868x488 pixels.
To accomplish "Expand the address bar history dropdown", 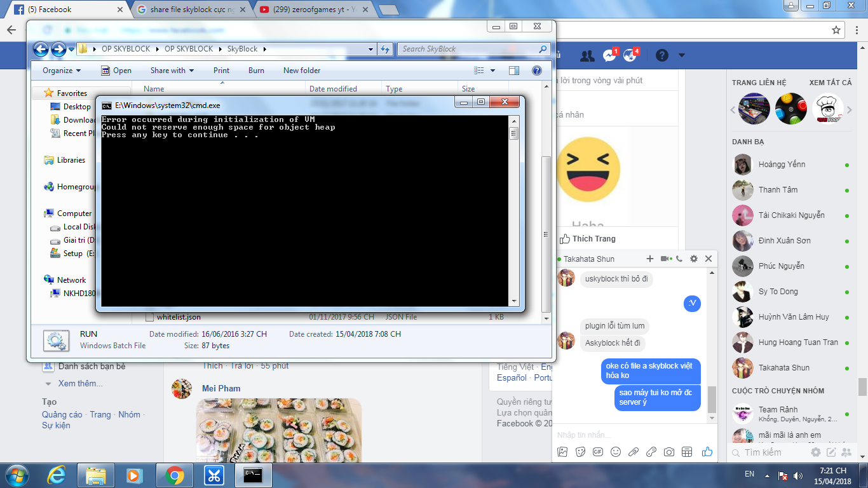I will (x=371, y=49).
